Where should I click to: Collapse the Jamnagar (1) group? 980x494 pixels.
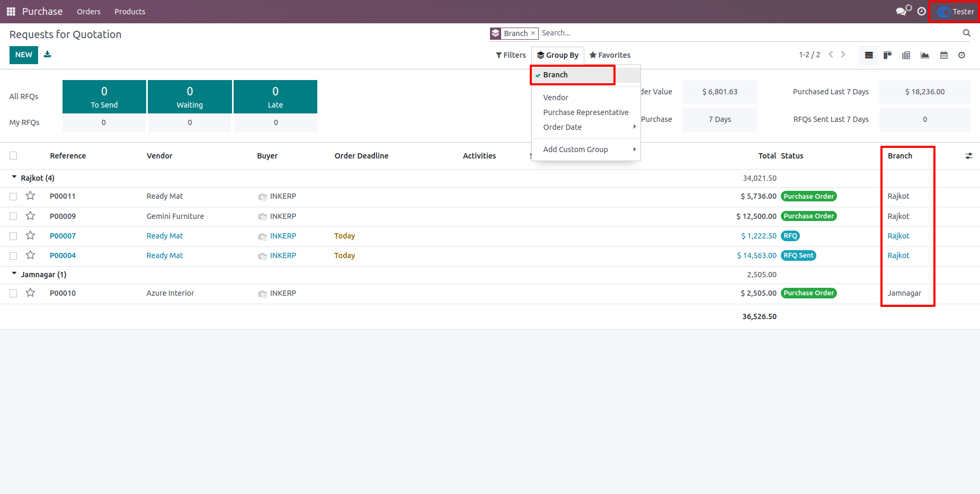point(38,275)
